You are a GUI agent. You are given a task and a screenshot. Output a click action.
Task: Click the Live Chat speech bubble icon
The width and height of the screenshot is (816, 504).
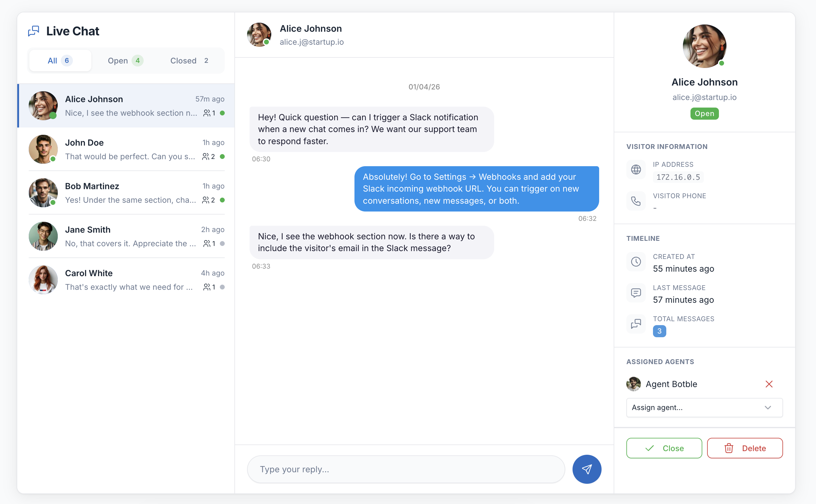tap(33, 31)
